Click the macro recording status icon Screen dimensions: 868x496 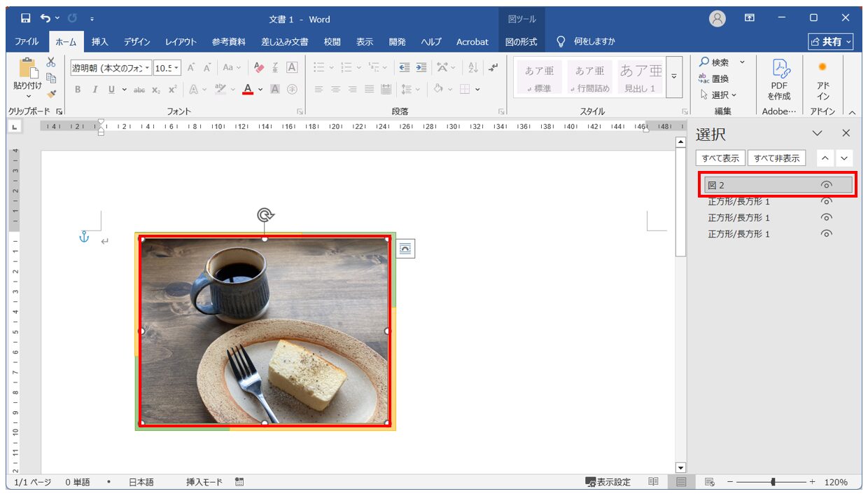click(239, 482)
